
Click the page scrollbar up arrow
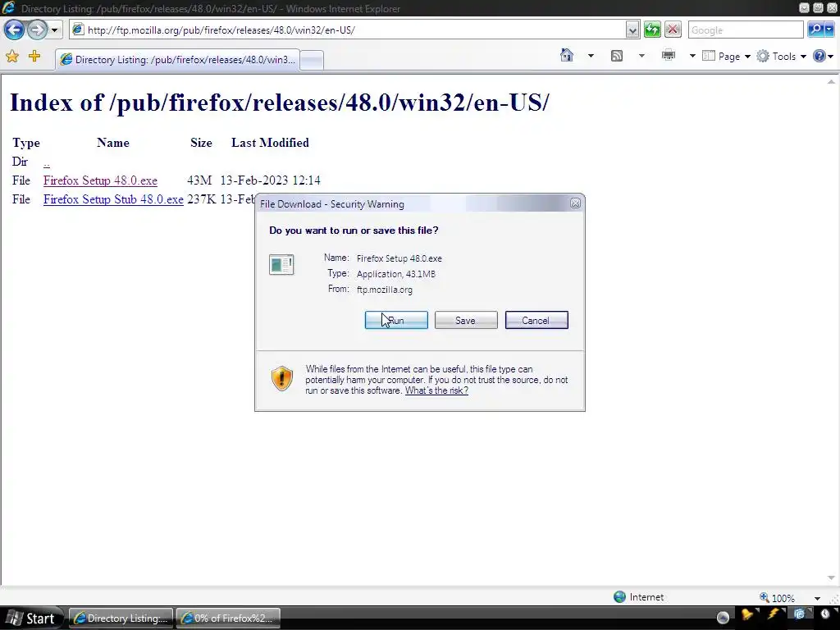click(831, 81)
